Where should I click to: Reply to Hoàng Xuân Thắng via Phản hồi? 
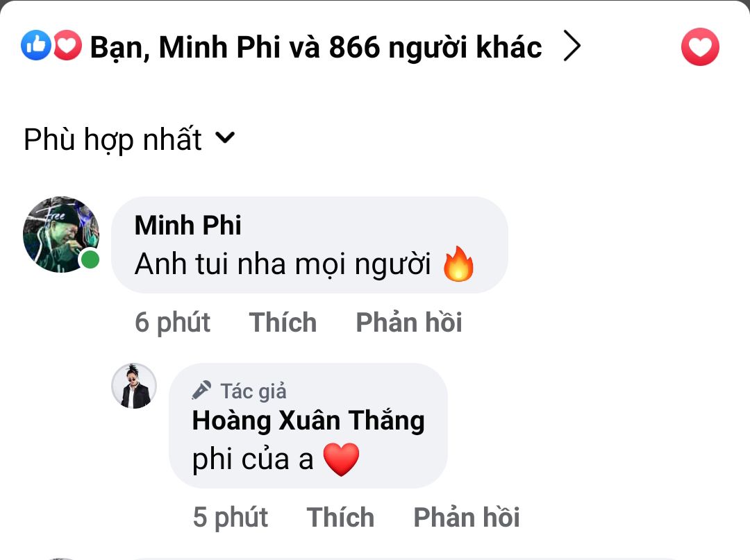(x=467, y=517)
